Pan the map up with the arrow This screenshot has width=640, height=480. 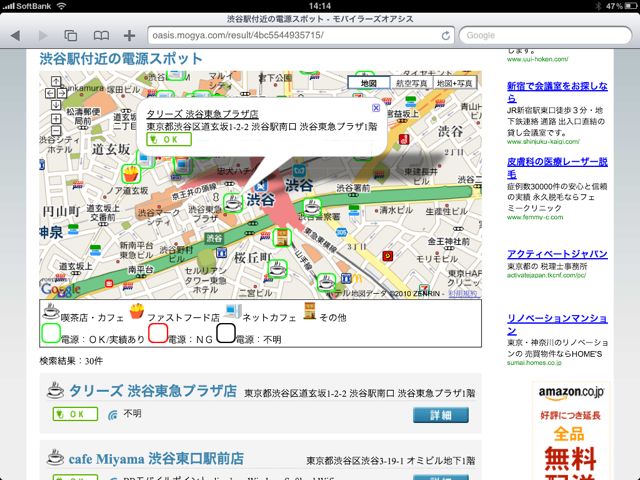click(x=56, y=81)
